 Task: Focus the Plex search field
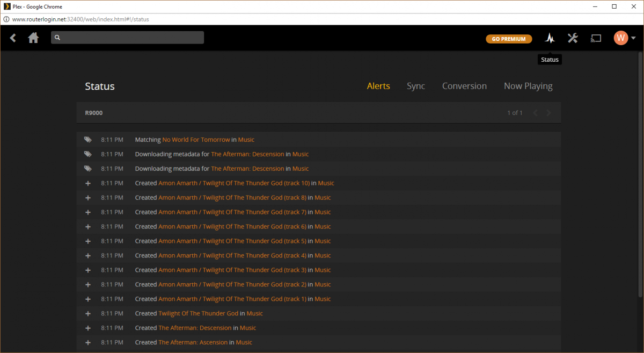tap(127, 38)
